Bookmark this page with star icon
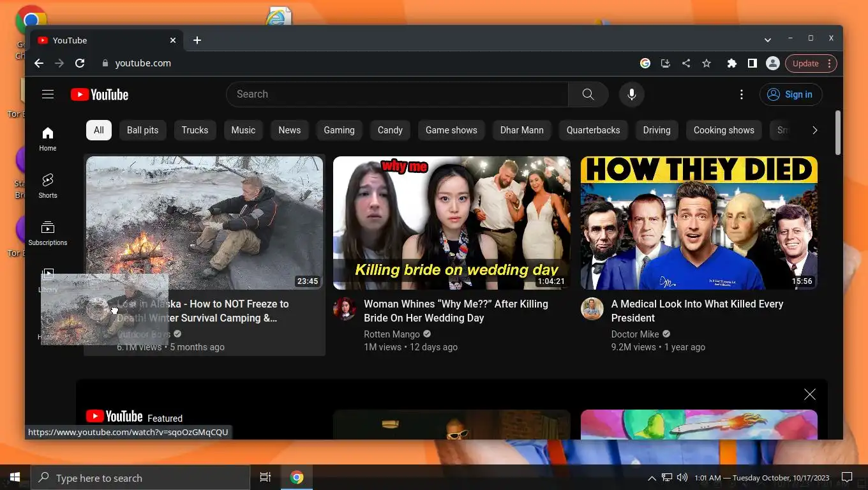The image size is (868, 490). click(707, 63)
